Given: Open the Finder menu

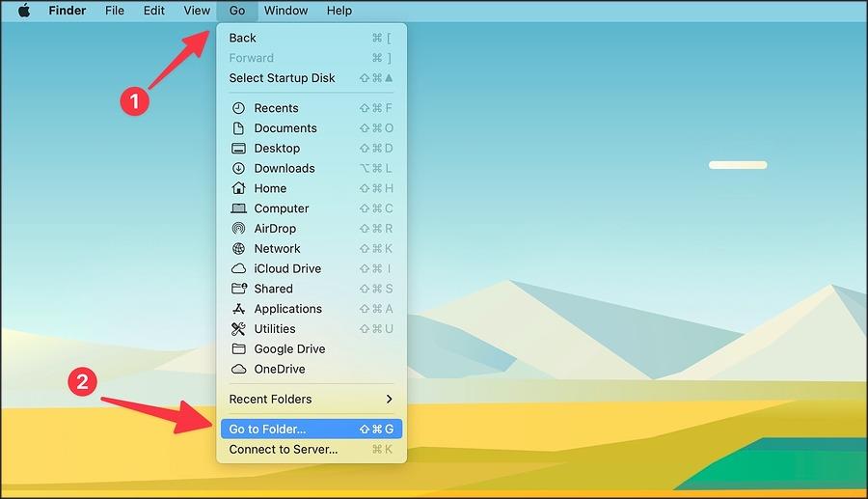Looking at the screenshot, I should point(67,11).
